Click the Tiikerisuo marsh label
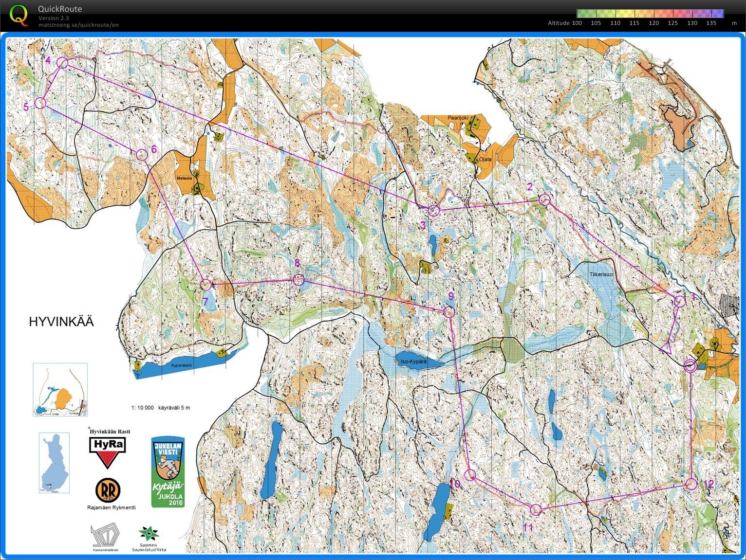 click(x=601, y=274)
